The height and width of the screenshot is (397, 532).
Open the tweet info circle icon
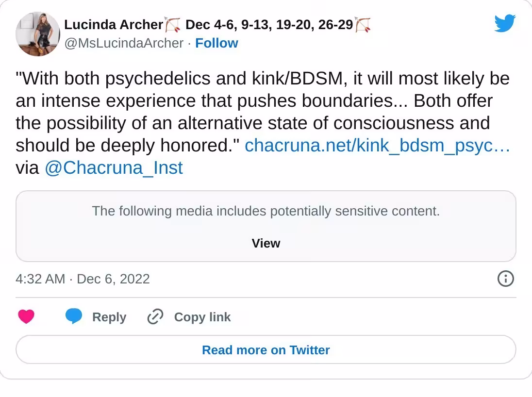click(505, 279)
